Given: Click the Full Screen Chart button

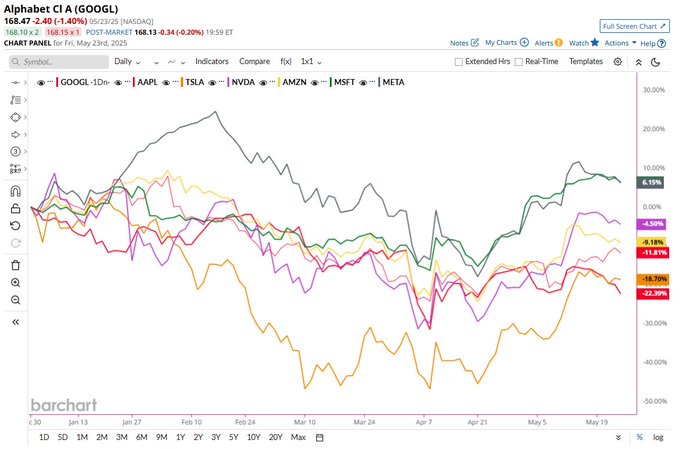Looking at the screenshot, I should 634,26.
